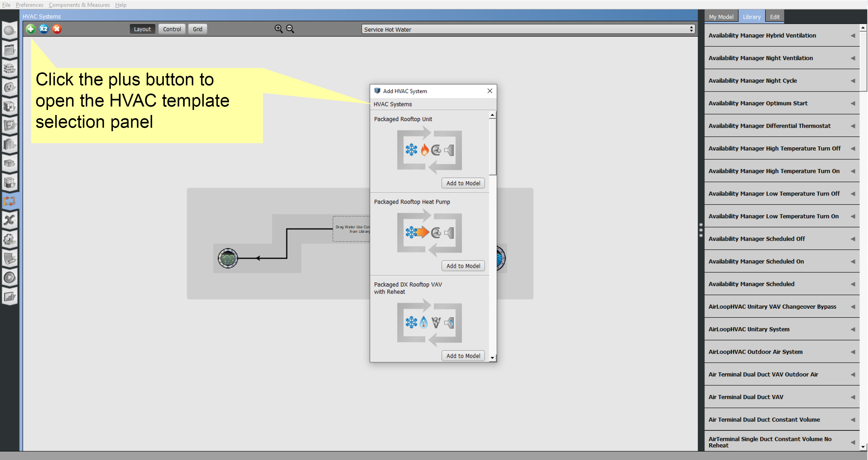Select the Run Simulation play icon

10,277
